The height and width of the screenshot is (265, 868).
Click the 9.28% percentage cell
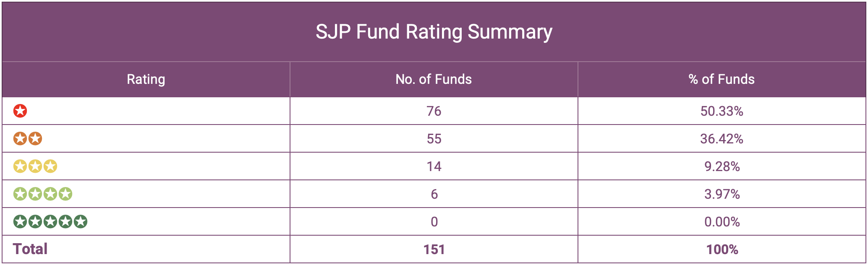[722, 166]
